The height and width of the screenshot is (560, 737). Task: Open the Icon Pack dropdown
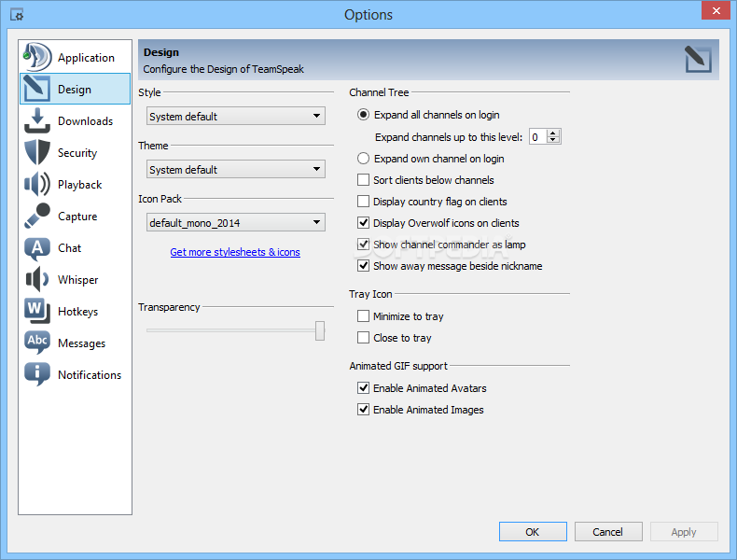[235, 222]
